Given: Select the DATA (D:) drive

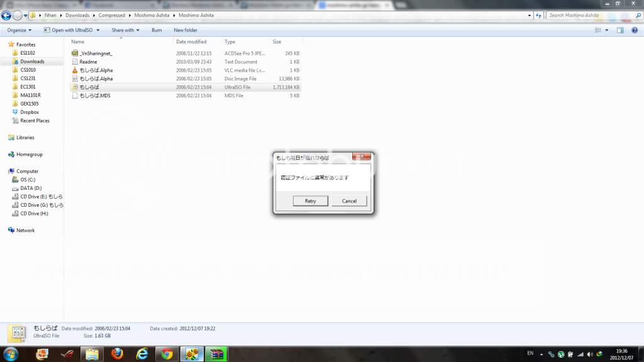Looking at the screenshot, I should 31,188.
